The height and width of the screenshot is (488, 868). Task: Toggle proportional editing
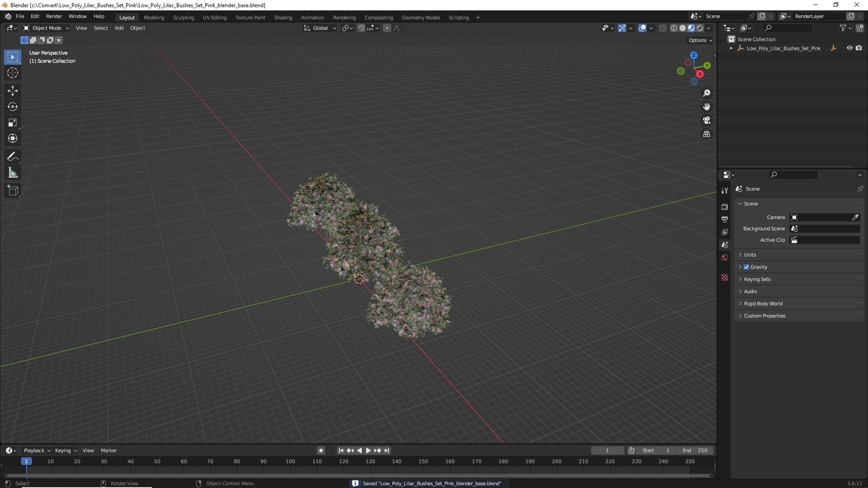click(x=387, y=28)
